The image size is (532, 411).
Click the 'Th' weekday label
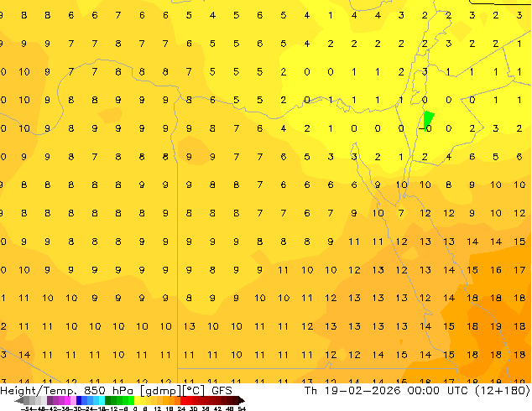coord(310,390)
